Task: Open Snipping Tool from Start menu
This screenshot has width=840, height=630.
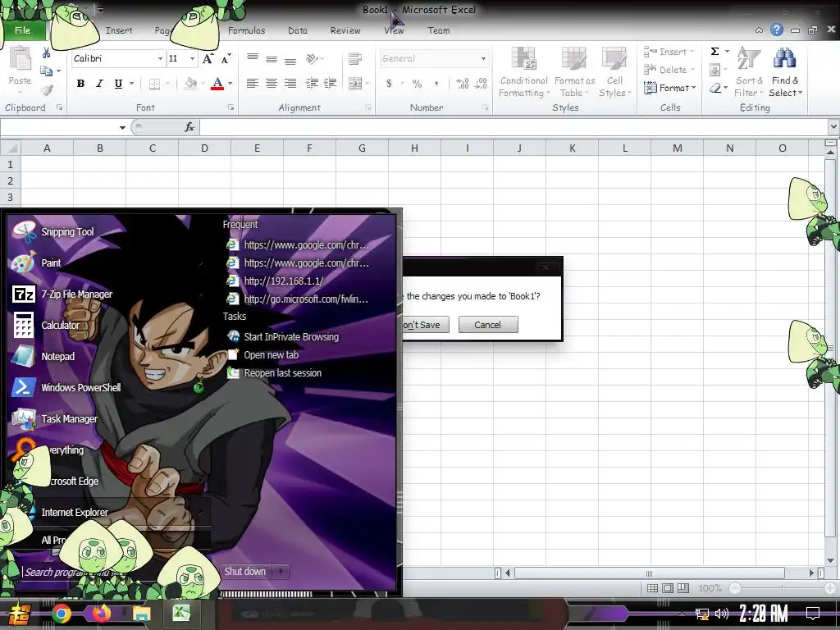Action: coord(67,231)
